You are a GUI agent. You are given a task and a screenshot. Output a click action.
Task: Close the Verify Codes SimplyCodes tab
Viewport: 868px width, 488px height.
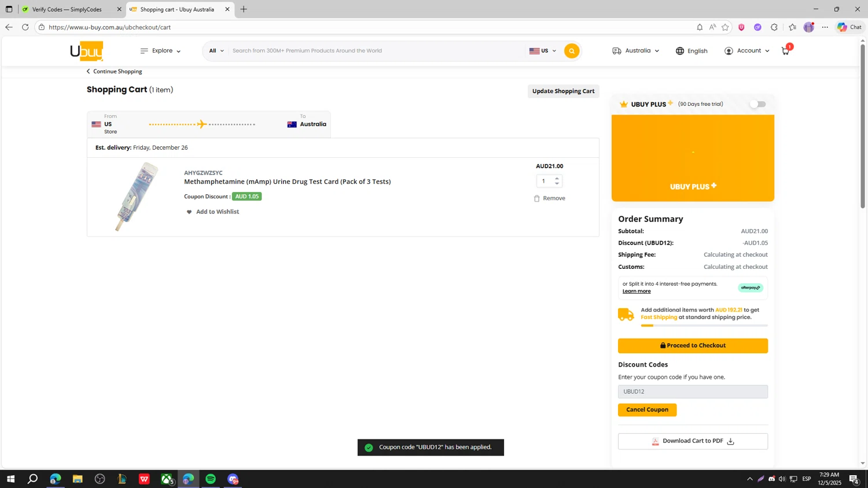pyautogui.click(x=119, y=9)
